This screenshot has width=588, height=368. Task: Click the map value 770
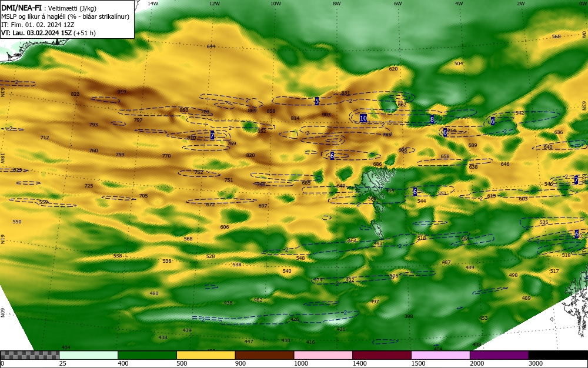(166, 156)
